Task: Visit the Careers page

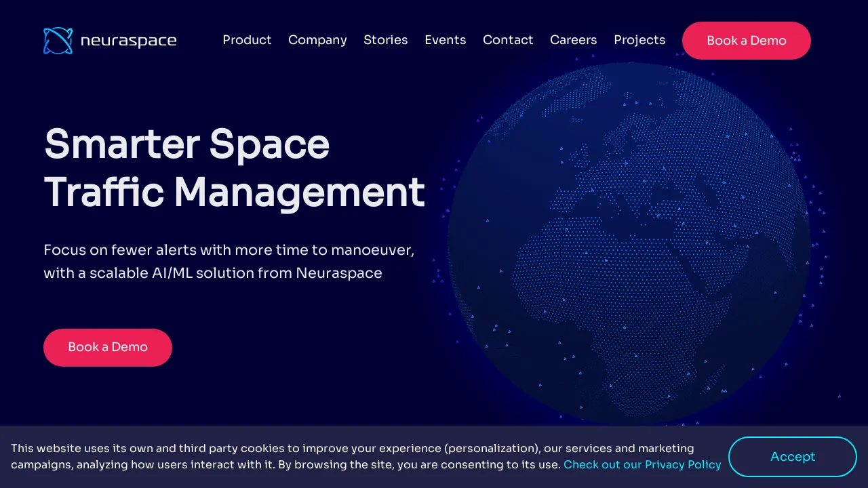Action: pyautogui.click(x=574, y=40)
